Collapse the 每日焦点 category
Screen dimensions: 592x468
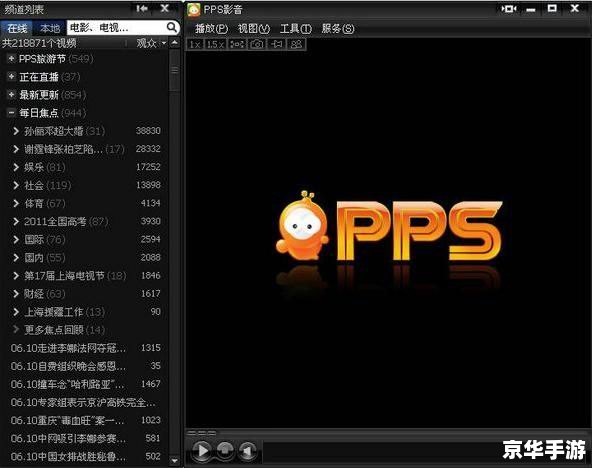(x=11, y=112)
